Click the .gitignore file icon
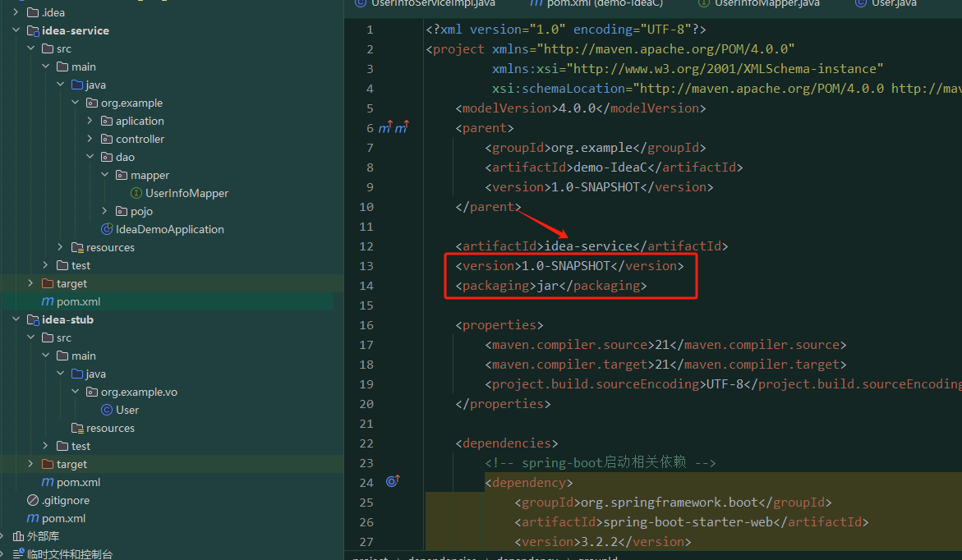The width and height of the screenshot is (962, 560). click(33, 501)
